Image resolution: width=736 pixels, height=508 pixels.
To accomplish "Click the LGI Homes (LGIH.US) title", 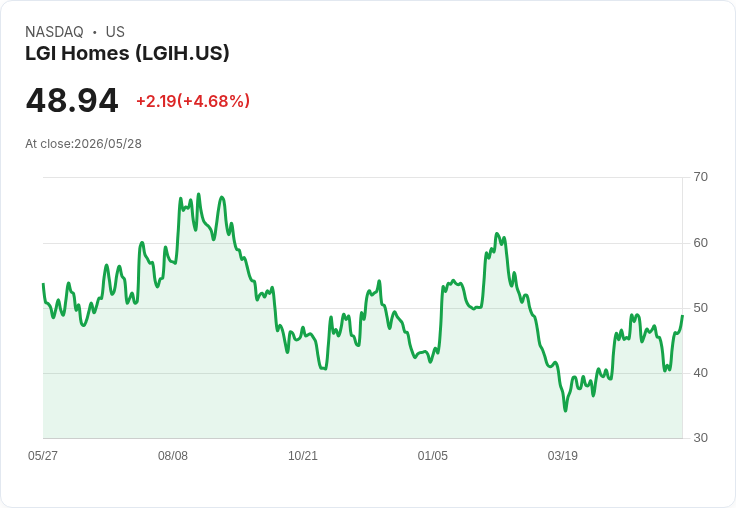I will tap(127, 53).
